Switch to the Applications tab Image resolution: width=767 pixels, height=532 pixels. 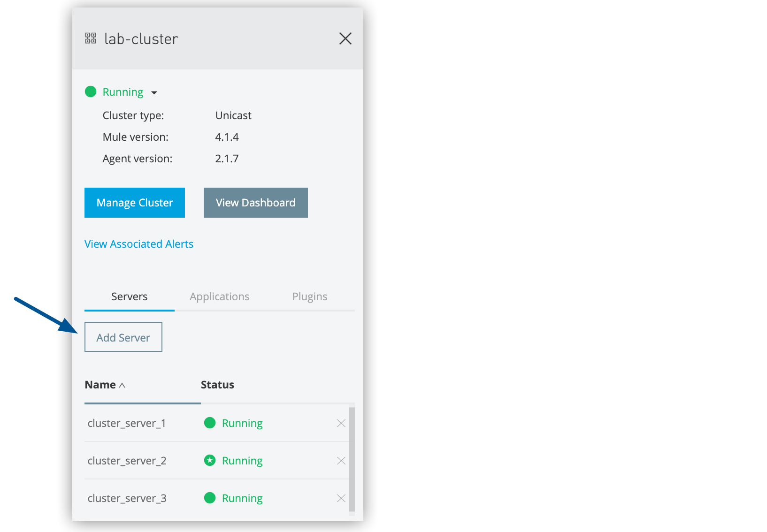[x=220, y=296]
